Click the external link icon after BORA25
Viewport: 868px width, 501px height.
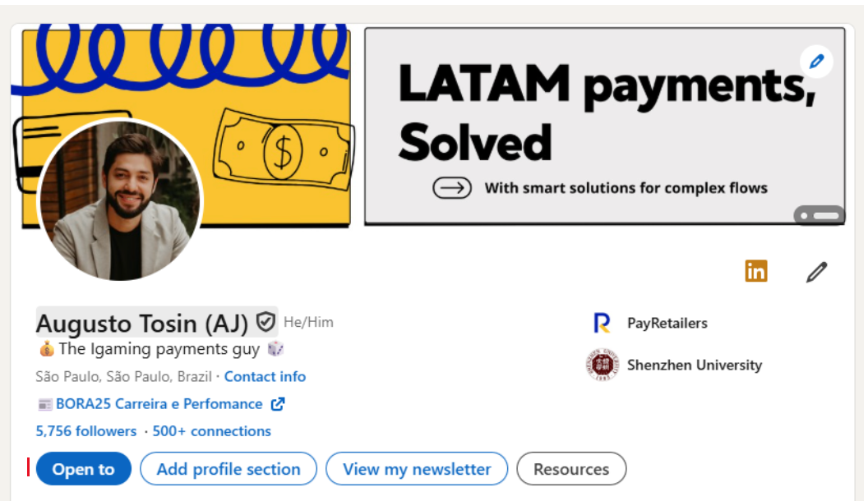(x=278, y=404)
